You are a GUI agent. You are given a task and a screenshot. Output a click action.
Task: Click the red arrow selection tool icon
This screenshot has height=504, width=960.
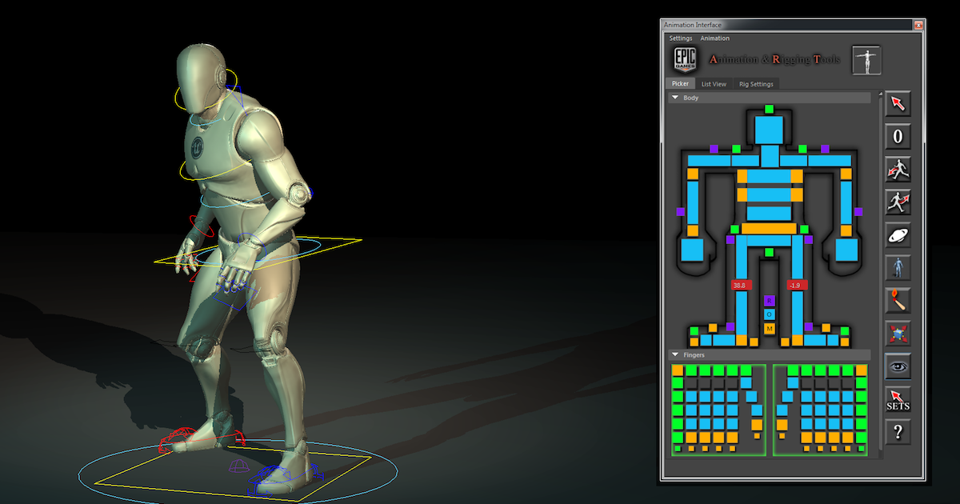[898, 104]
